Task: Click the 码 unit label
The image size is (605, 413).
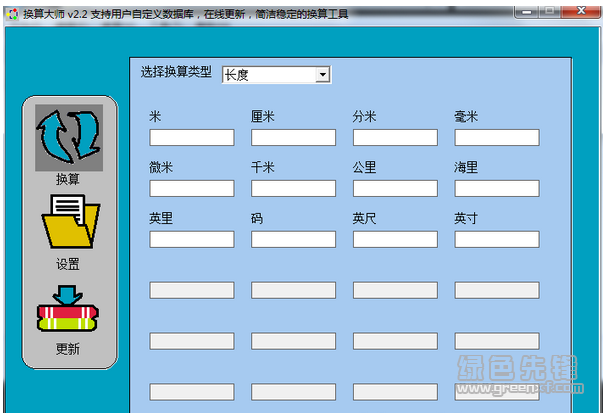Action: (x=257, y=218)
